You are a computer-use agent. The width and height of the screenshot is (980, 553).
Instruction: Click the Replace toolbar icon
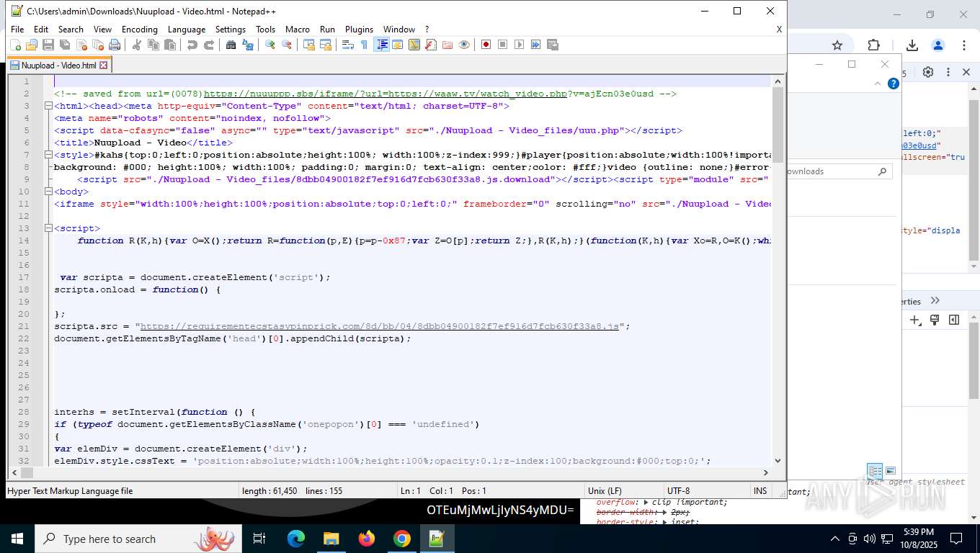pyautogui.click(x=248, y=45)
